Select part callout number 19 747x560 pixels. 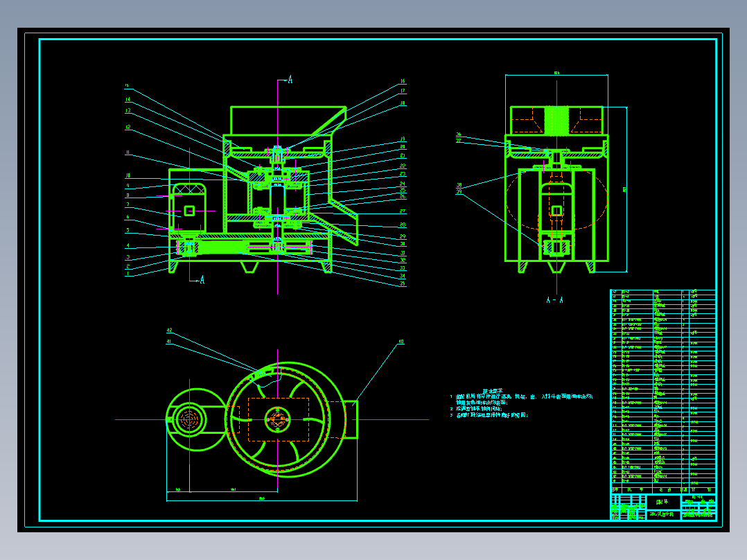[403, 139]
